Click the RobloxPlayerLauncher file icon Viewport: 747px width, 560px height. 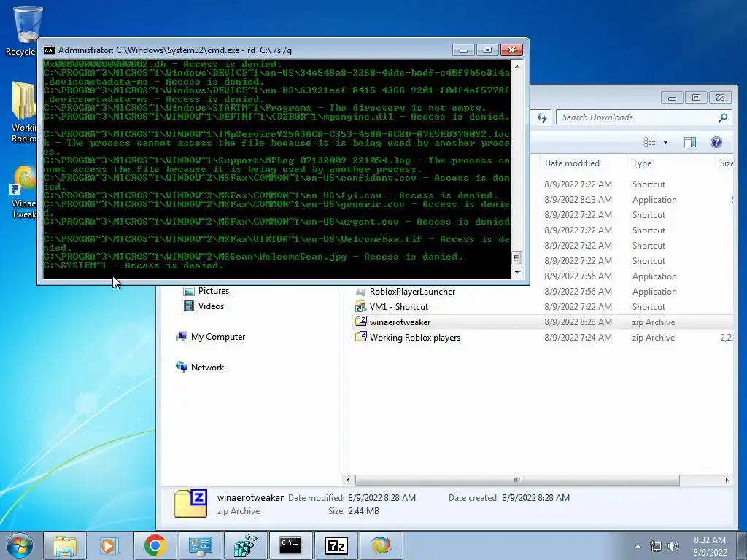pyautogui.click(x=360, y=292)
